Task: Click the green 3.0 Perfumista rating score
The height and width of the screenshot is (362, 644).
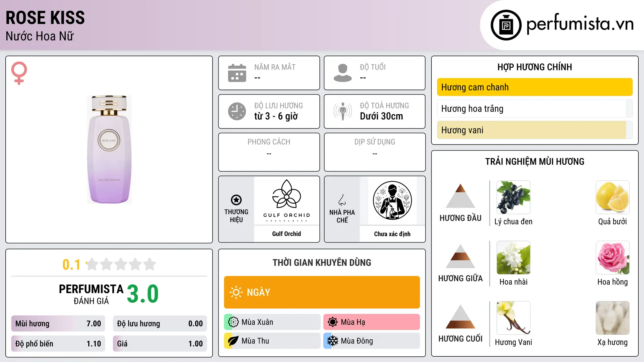Action: point(143,294)
